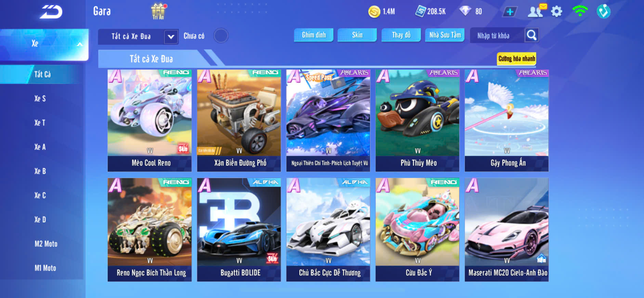Select the Bugatti BOLIDE car card
The image size is (644, 298).
[x=239, y=229]
